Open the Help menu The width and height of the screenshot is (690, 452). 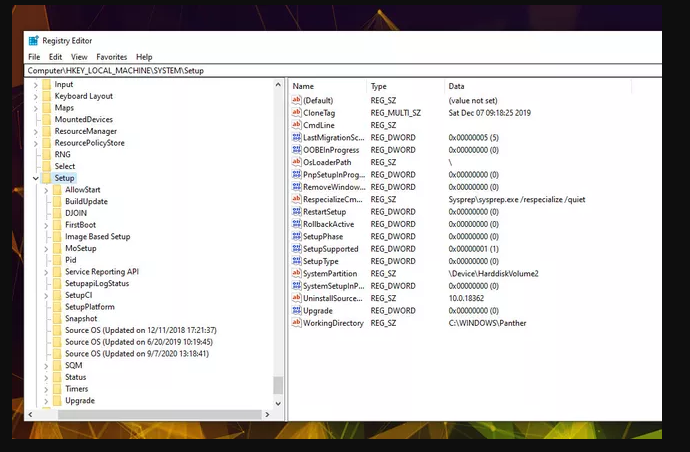coord(144,57)
